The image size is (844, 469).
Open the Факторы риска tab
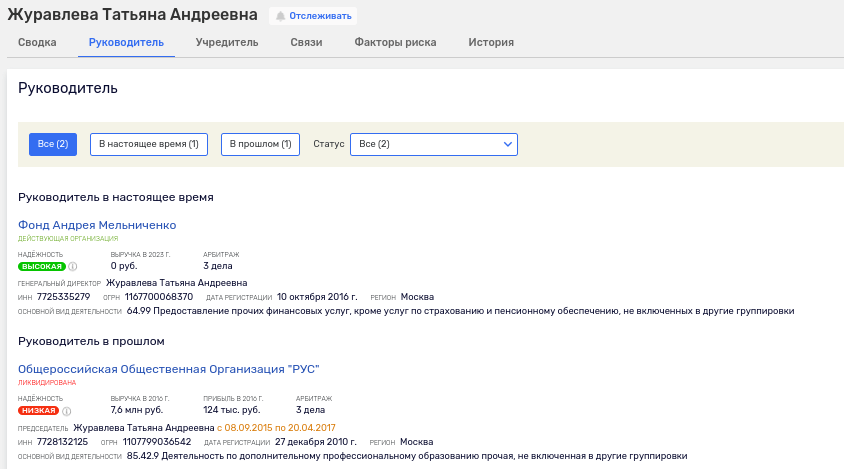(395, 42)
